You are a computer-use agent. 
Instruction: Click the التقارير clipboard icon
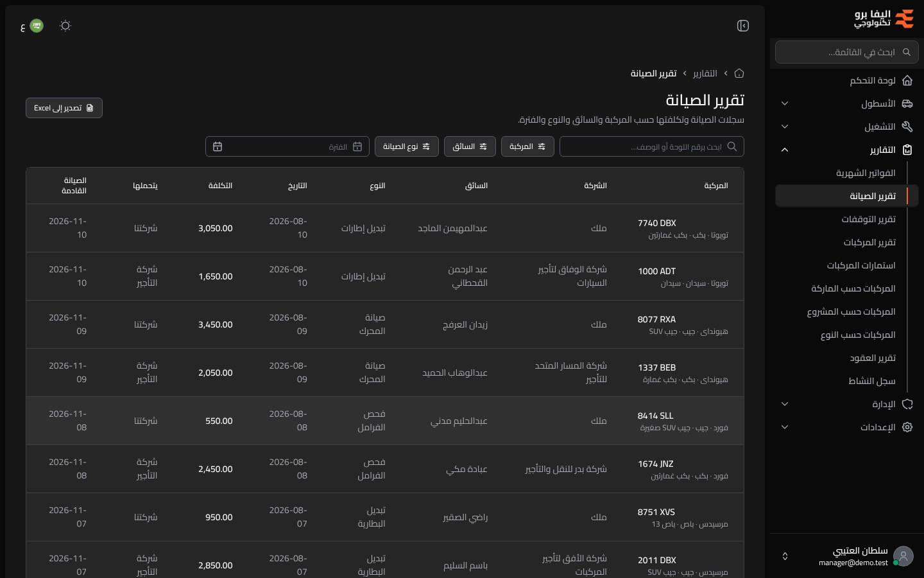[907, 150]
